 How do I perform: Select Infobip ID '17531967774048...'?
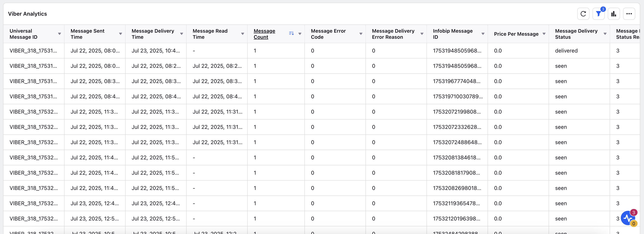[456, 81]
